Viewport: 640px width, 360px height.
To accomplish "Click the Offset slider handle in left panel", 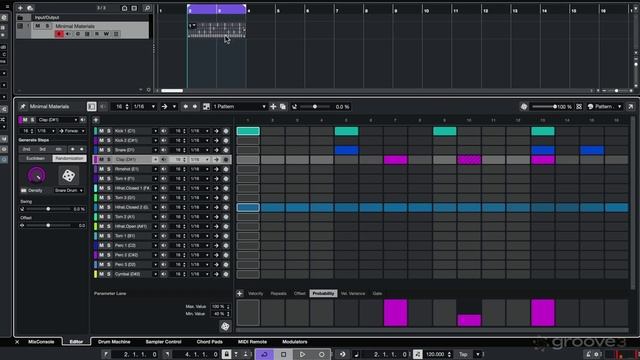I will tap(48, 225).
